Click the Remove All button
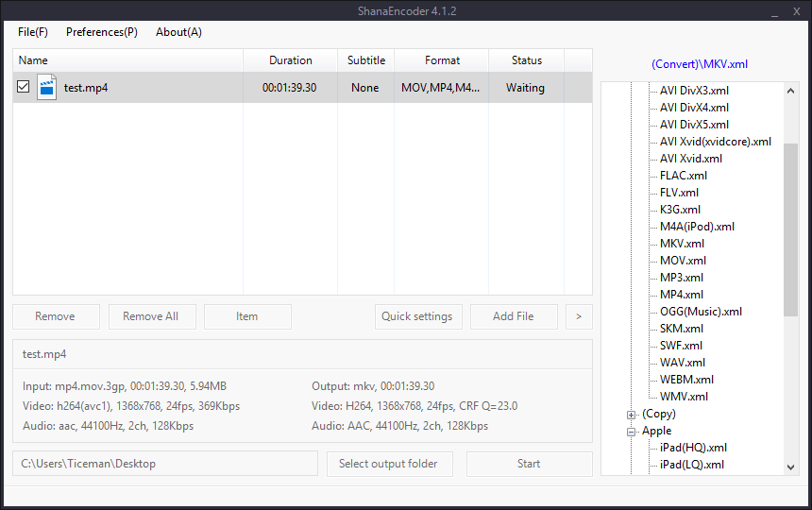 pyautogui.click(x=152, y=316)
